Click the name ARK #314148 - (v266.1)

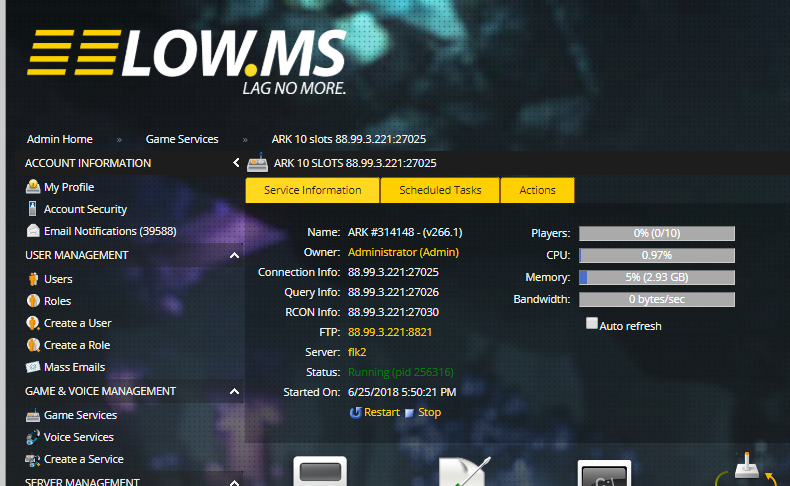pos(405,232)
